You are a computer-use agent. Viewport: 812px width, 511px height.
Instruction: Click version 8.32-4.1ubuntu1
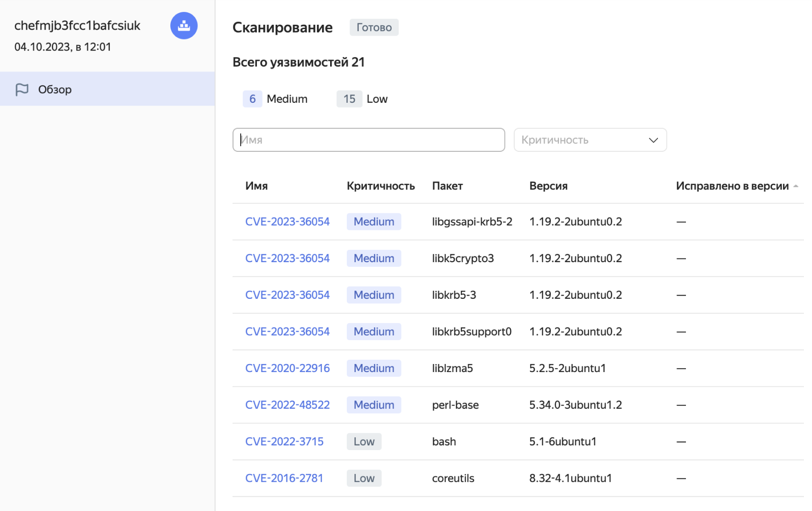coord(570,478)
